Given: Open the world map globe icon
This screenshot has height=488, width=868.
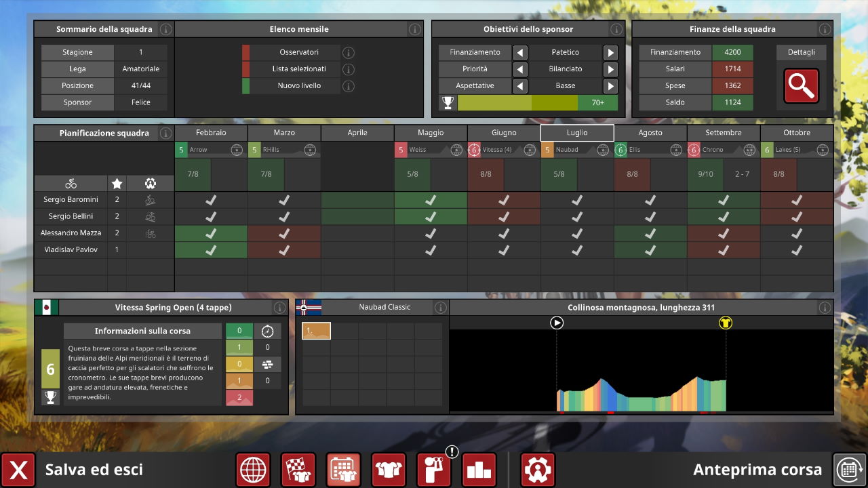Looking at the screenshot, I should point(253,470).
